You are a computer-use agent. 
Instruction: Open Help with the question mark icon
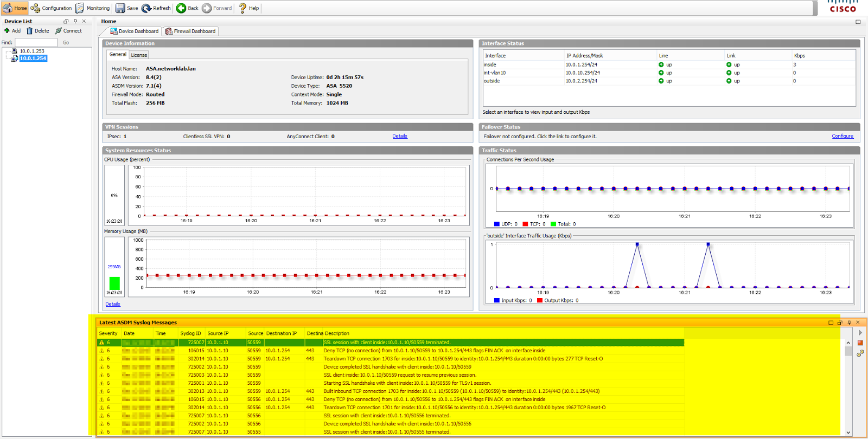tap(249, 8)
